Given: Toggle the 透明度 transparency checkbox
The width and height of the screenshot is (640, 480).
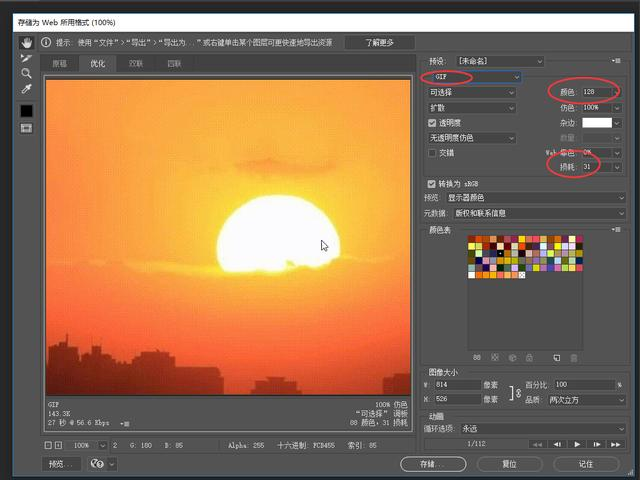Looking at the screenshot, I should [x=432, y=123].
